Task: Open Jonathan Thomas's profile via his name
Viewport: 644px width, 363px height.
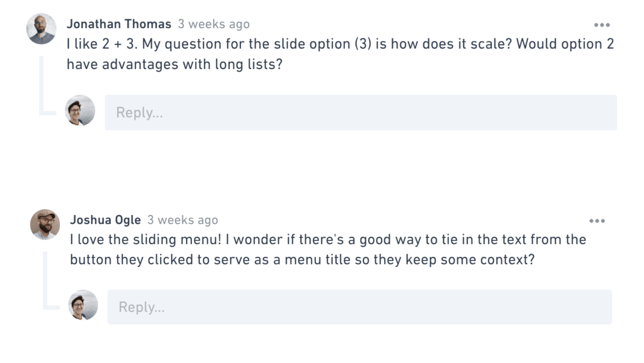Action: pyautogui.click(x=119, y=24)
